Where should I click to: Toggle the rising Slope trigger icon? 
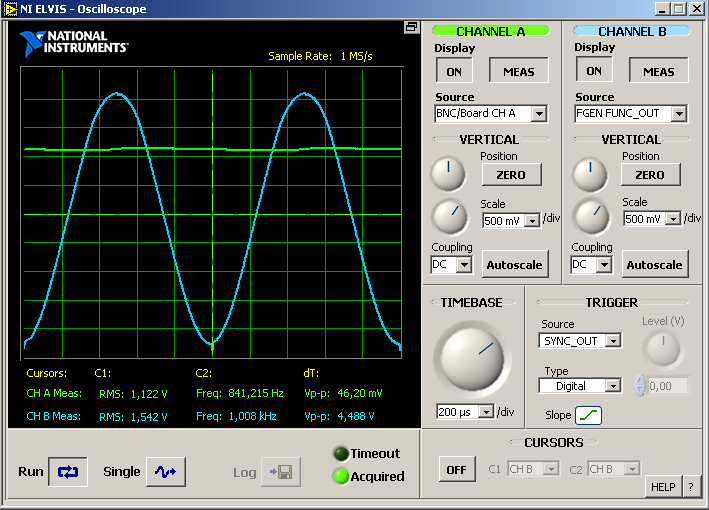pyautogui.click(x=588, y=415)
